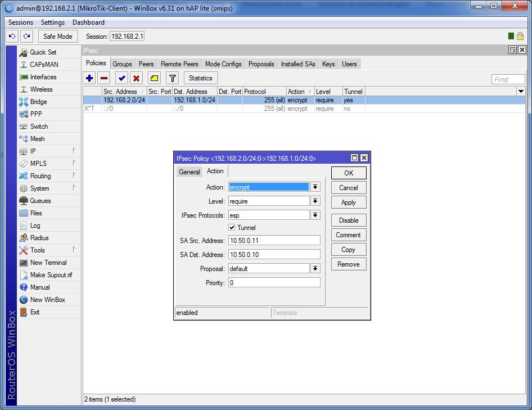
Task: Click the blue plus add policy icon
Action: pyautogui.click(x=89, y=78)
